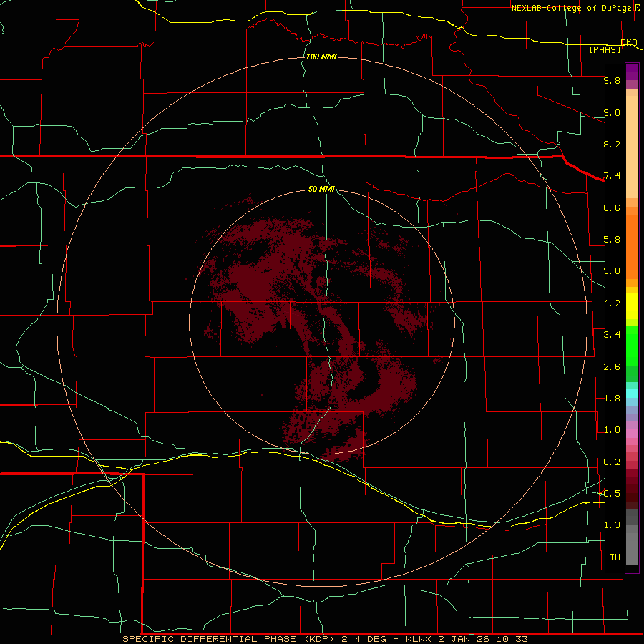Pick the bright orange band of the color bar
Image resolution: width=644 pixels, height=644 pixels.
[632, 246]
